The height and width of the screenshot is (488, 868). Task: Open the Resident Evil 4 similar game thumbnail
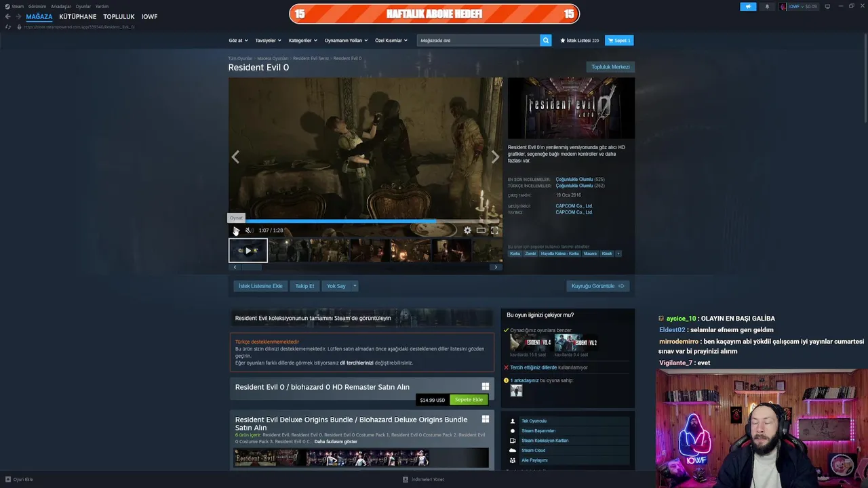531,343
